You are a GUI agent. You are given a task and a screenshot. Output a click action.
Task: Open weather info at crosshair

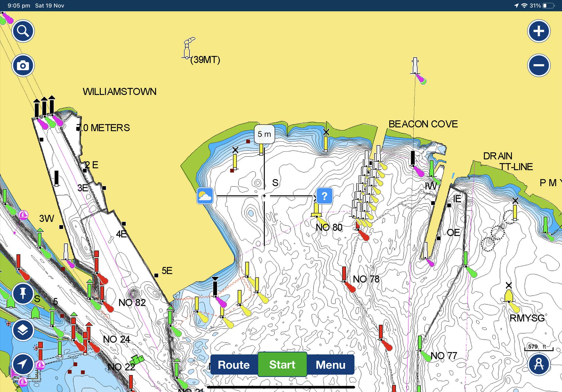tap(205, 196)
